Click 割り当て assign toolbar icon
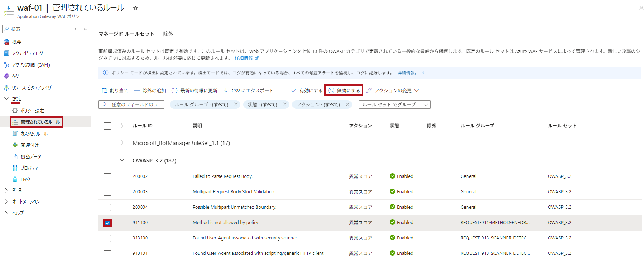 coord(104,91)
